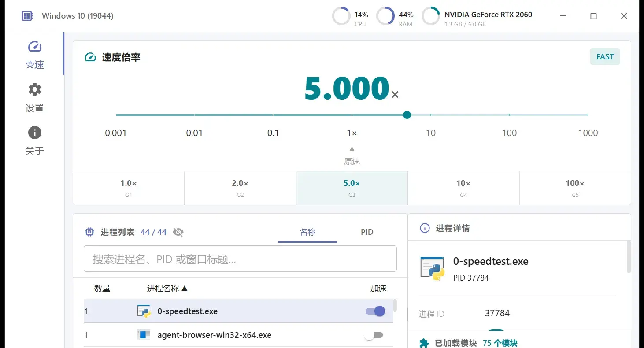The width and height of the screenshot is (644, 348).
Task: Click the agent-browser-win32-x64.exe process name
Action: click(x=215, y=335)
